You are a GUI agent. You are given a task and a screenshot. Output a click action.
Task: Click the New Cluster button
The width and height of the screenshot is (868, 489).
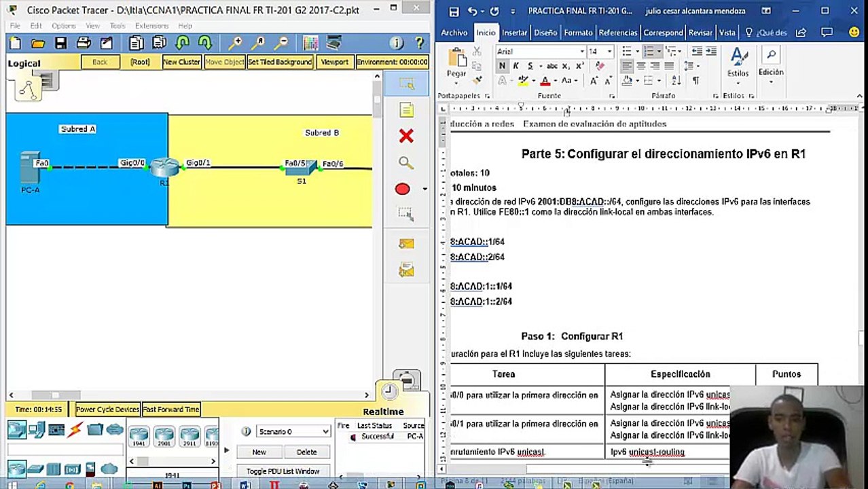click(181, 62)
